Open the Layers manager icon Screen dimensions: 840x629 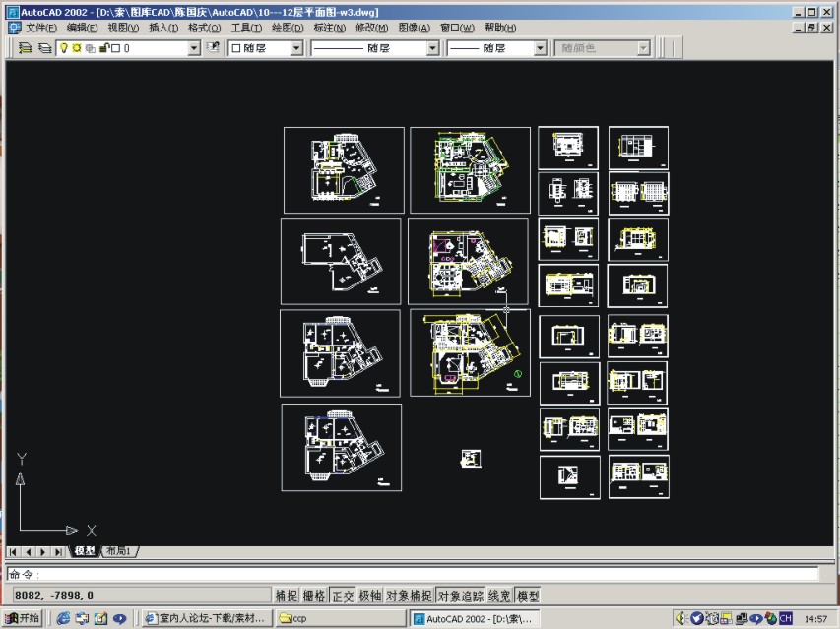(45, 48)
